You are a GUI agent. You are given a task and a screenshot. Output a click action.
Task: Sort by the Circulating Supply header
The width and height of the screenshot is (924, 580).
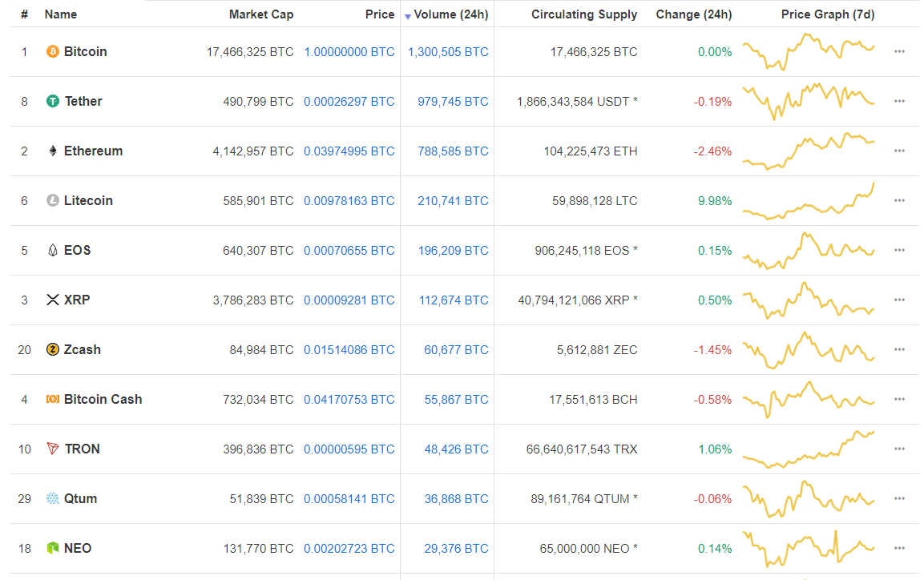pyautogui.click(x=584, y=14)
